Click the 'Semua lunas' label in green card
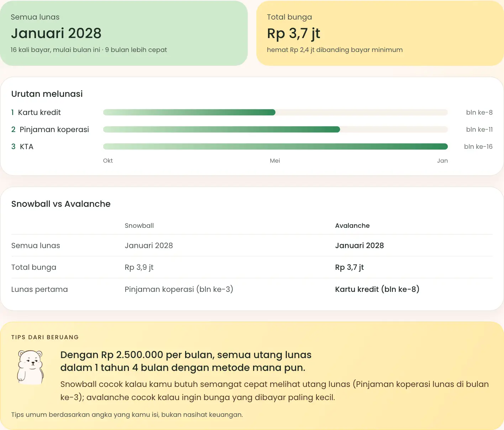 35,17
